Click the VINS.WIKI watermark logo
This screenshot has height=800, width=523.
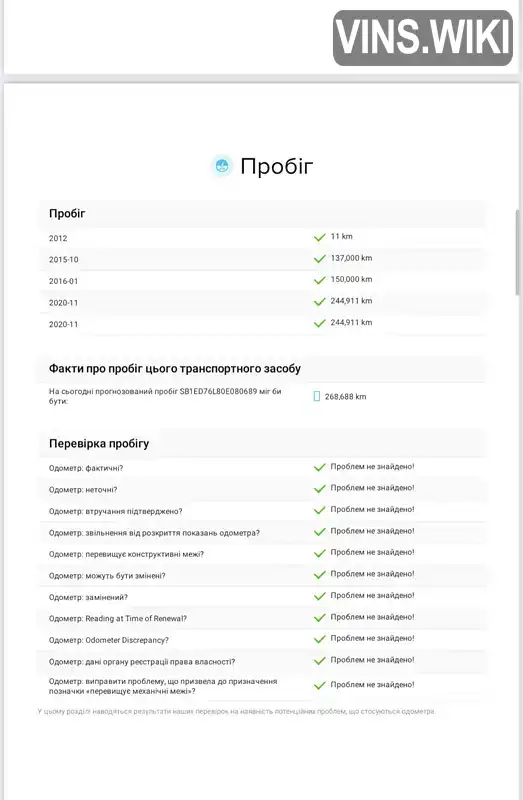(422, 38)
